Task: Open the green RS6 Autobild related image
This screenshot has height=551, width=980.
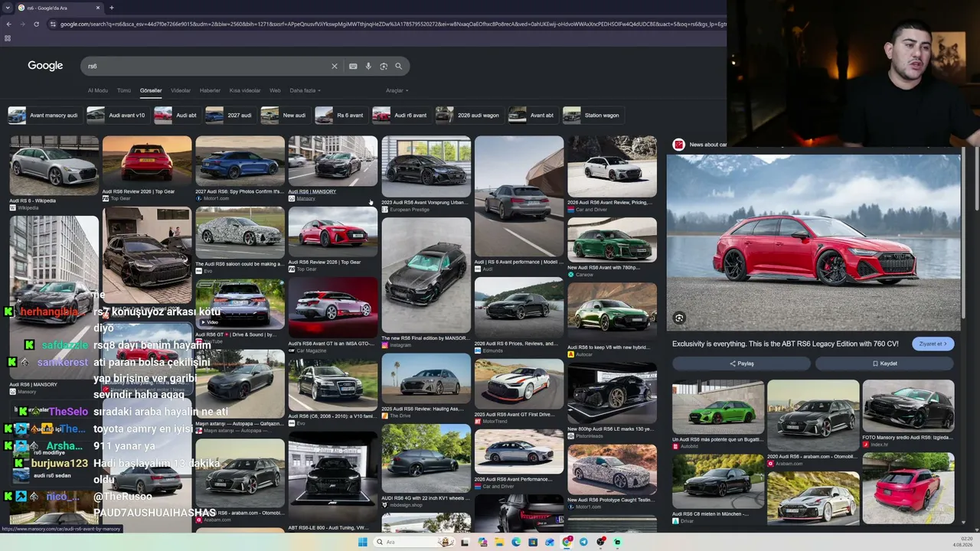Action: coord(718,407)
